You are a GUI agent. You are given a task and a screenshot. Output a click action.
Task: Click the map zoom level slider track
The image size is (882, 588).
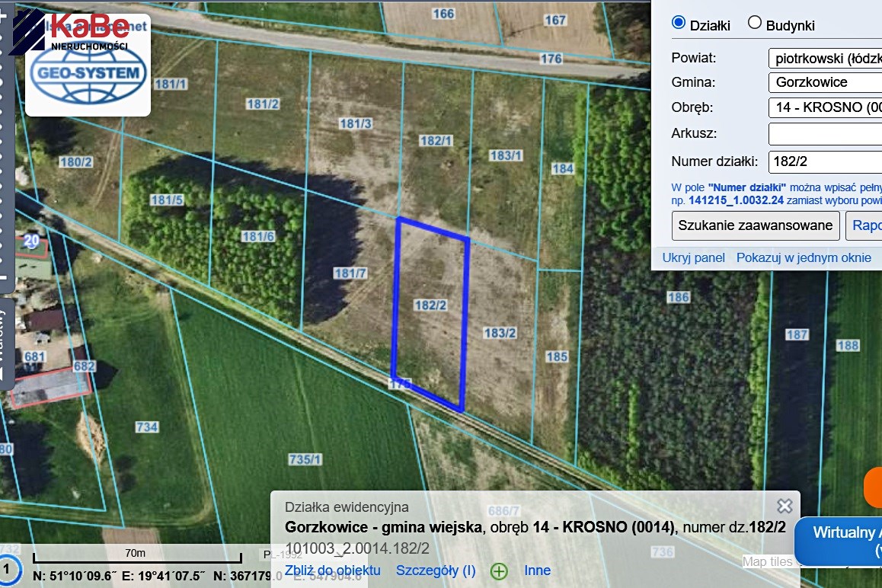[4, 152]
